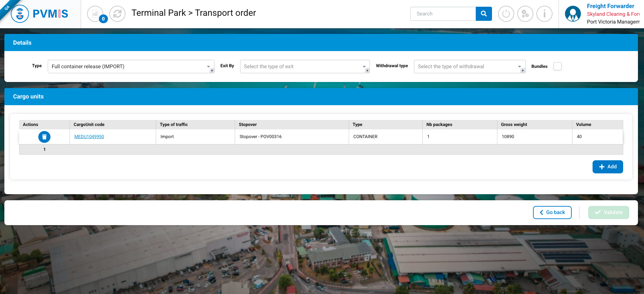The image size is (644, 294).
Task: Click the magnifier search button
Action: tap(484, 14)
